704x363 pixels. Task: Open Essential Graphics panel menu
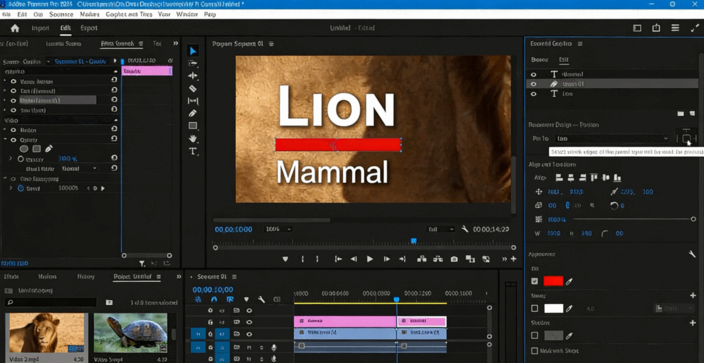click(x=580, y=44)
